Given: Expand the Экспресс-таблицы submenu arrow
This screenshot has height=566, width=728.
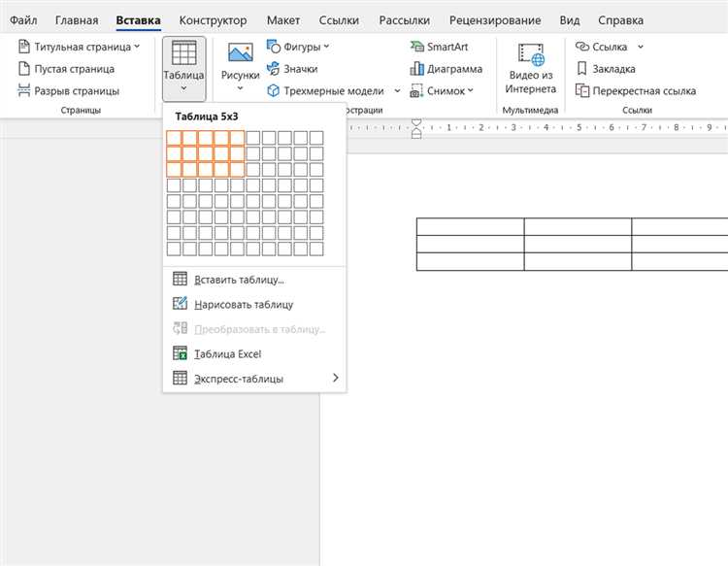Looking at the screenshot, I should 336,379.
